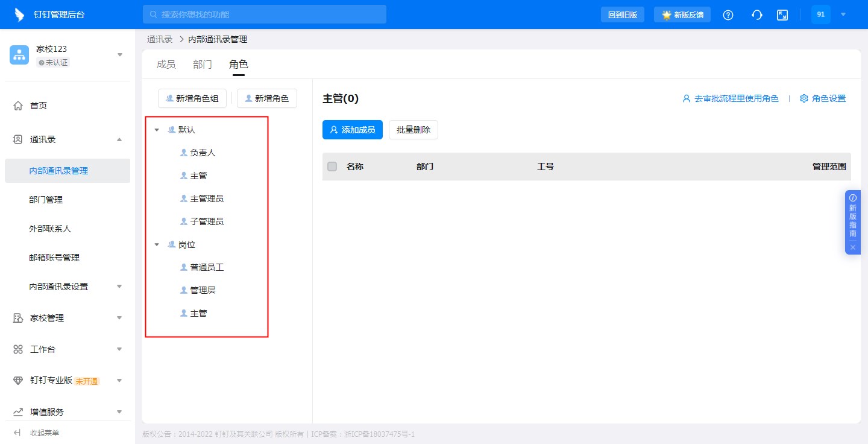
Task: Click the help question mark icon
Action: [728, 15]
